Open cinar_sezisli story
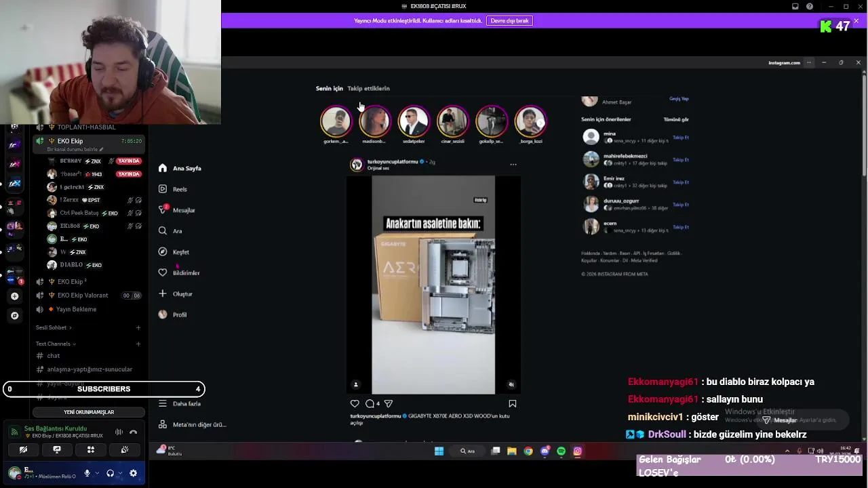Image resolution: width=868 pixels, height=488 pixels. coord(452,122)
